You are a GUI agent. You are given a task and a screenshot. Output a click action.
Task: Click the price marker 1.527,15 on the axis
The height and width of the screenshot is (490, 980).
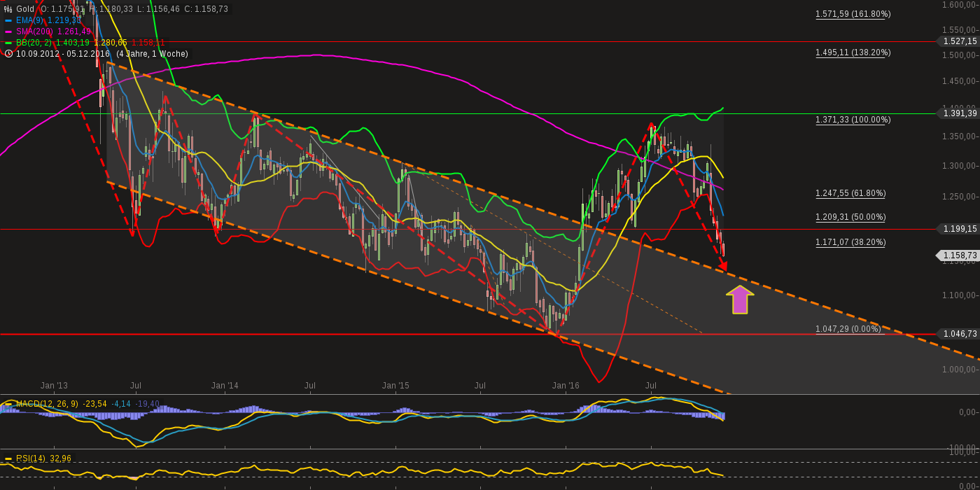click(958, 41)
